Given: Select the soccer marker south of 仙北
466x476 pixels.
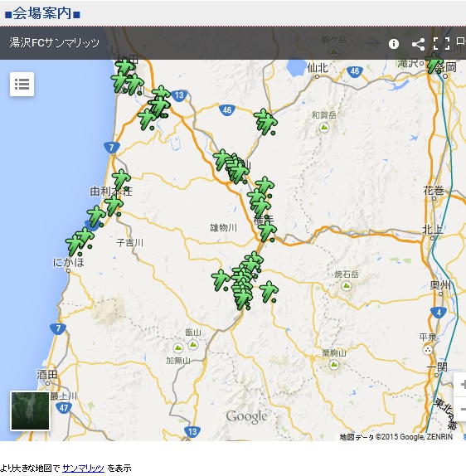Looking at the screenshot, I should (265, 122).
